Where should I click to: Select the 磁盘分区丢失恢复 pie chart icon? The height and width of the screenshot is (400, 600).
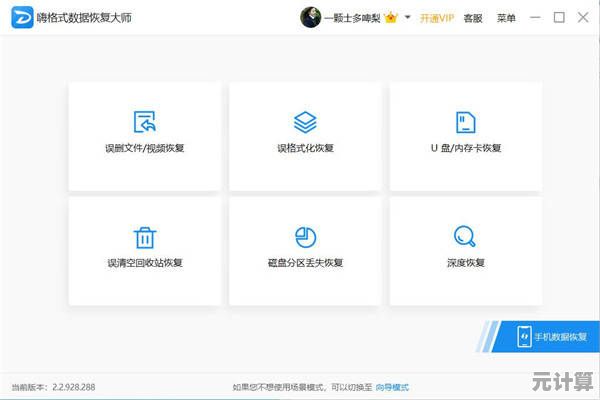305,237
